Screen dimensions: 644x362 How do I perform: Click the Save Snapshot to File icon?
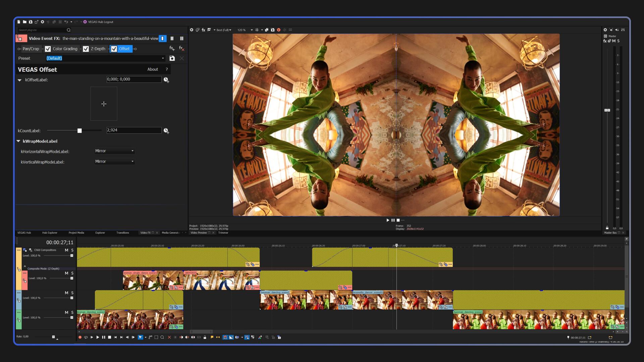(x=272, y=30)
